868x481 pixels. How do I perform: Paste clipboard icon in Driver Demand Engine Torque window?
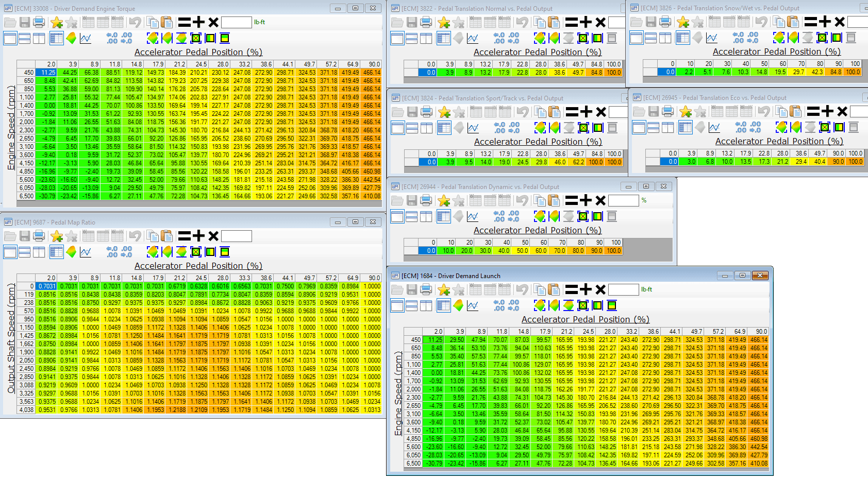pos(166,22)
